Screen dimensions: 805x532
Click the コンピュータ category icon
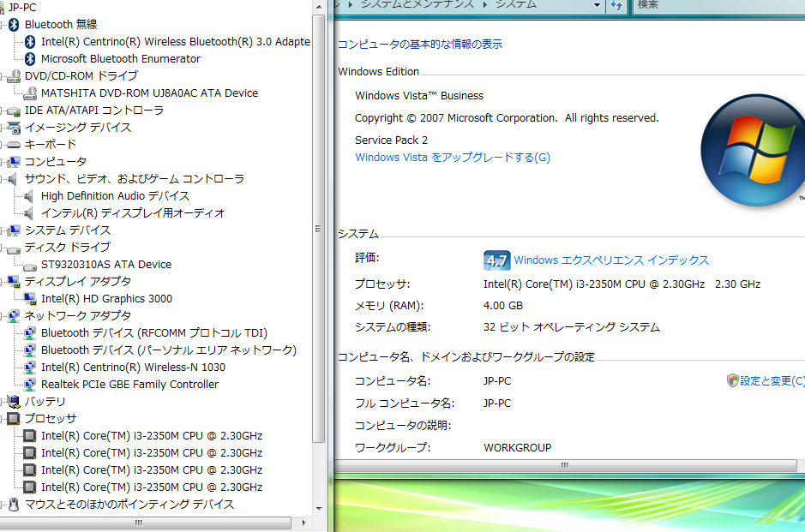(14, 162)
